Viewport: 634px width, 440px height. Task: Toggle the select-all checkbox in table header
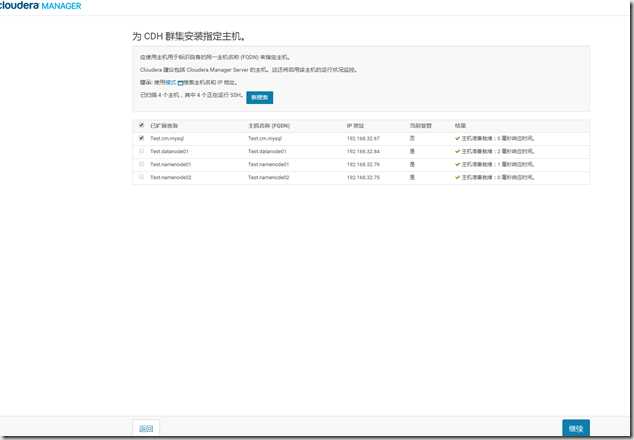coord(141,125)
